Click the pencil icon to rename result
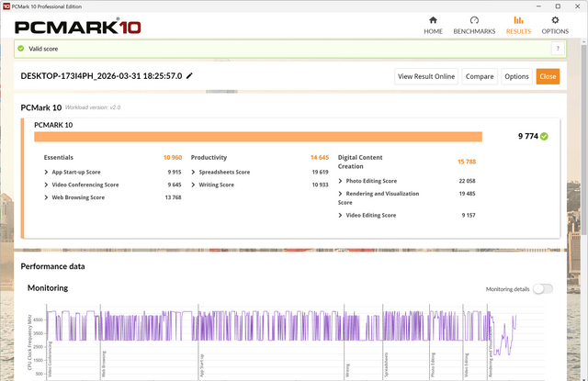The image size is (588, 381). [189, 76]
